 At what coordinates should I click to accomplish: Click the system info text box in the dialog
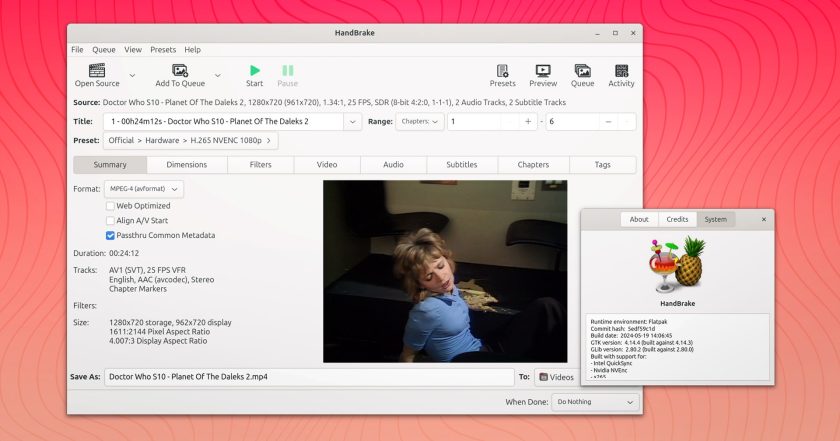tap(677, 347)
